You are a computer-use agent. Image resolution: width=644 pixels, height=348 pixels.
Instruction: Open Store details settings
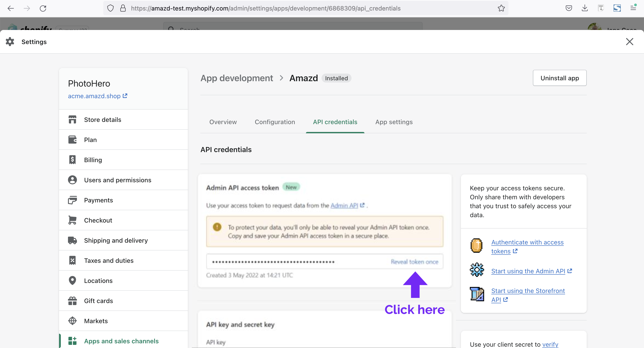coord(123,119)
